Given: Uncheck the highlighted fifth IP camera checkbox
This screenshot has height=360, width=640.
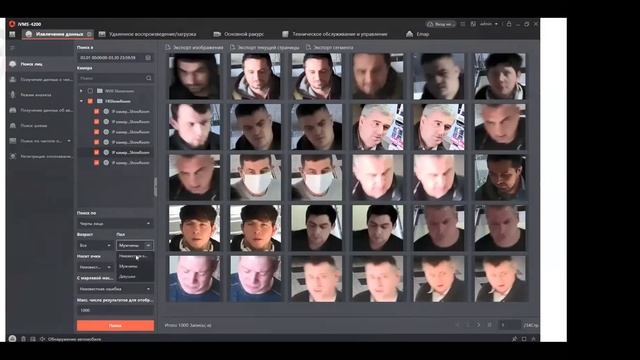Looking at the screenshot, I should (x=96, y=152).
